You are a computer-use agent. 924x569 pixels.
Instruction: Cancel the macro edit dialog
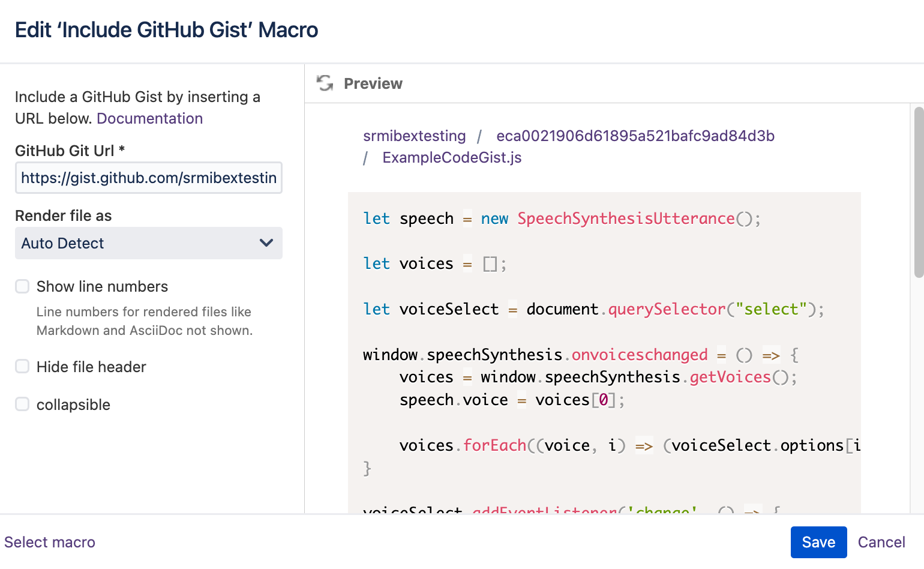point(881,542)
